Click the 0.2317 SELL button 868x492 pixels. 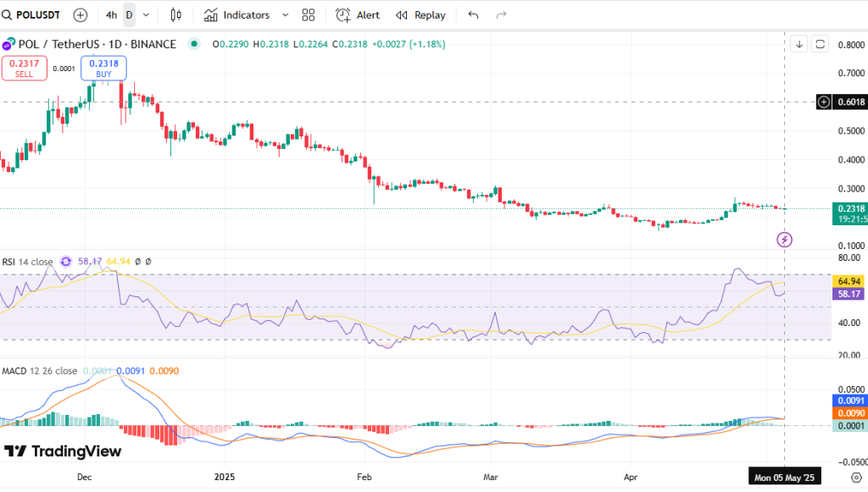coord(25,69)
